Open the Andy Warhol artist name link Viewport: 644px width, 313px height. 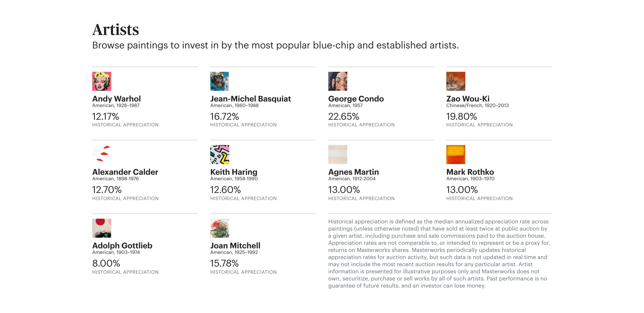(x=116, y=99)
